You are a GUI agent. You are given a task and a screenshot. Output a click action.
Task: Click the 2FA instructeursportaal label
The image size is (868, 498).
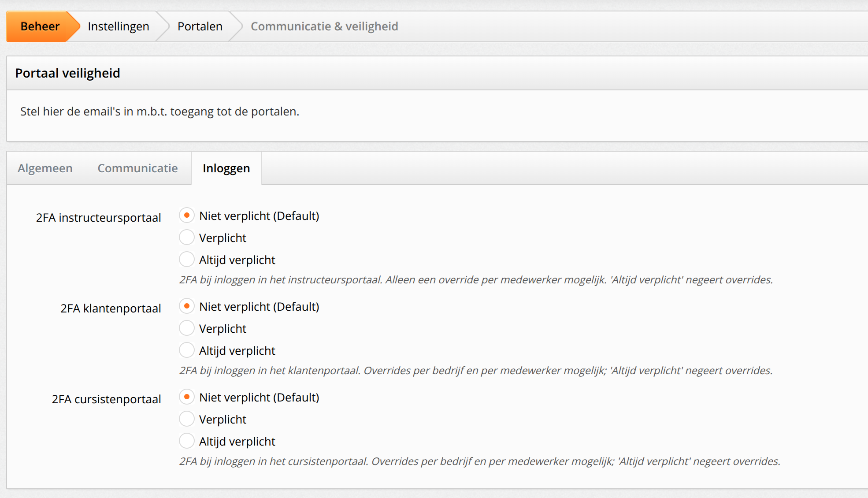pos(99,218)
